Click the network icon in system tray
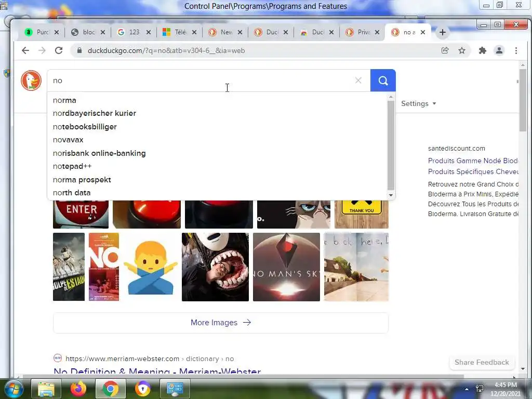Viewport: 532px width, 399px height. coord(480,389)
